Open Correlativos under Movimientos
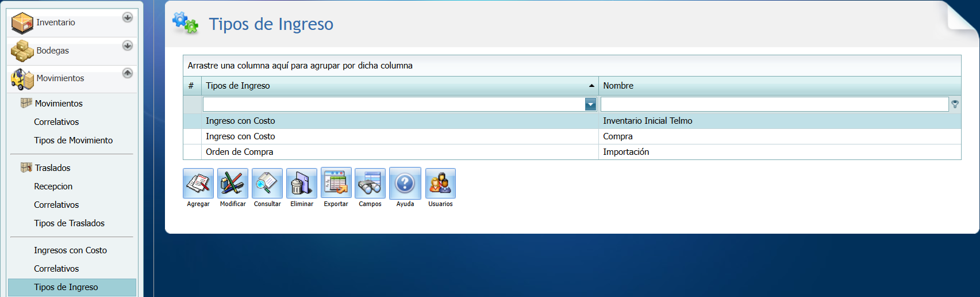 click(56, 122)
